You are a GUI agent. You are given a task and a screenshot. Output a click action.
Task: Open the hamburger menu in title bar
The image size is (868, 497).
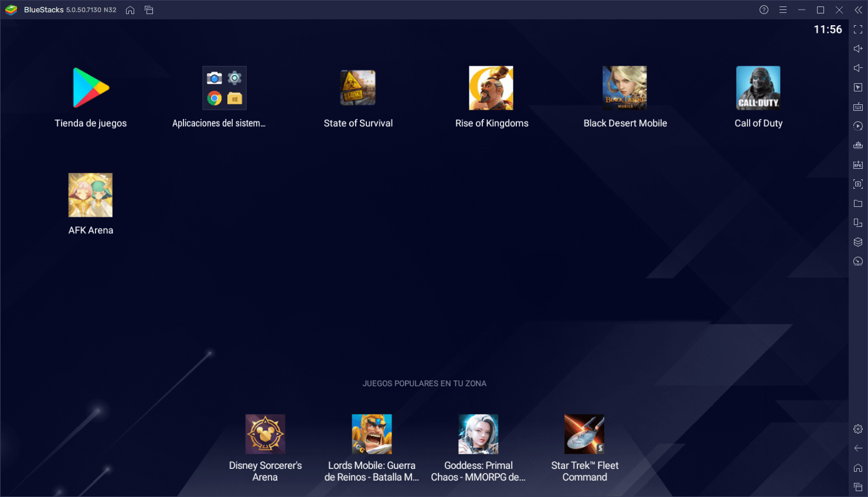(x=782, y=10)
